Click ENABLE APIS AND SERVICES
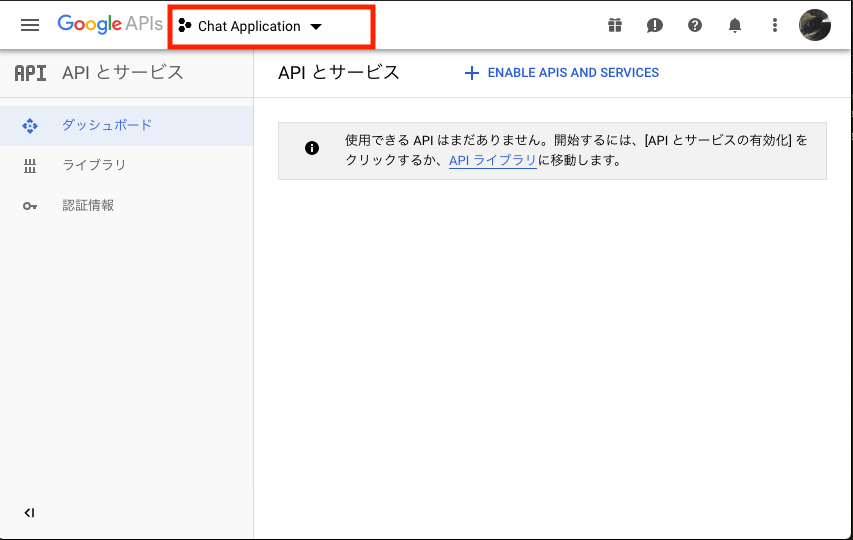The image size is (853, 540). (x=561, y=73)
